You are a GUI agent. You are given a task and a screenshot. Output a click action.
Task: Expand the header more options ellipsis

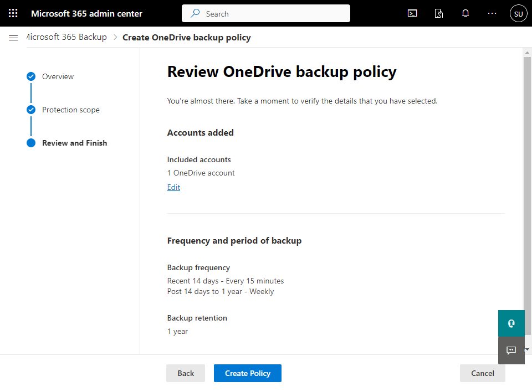492,13
